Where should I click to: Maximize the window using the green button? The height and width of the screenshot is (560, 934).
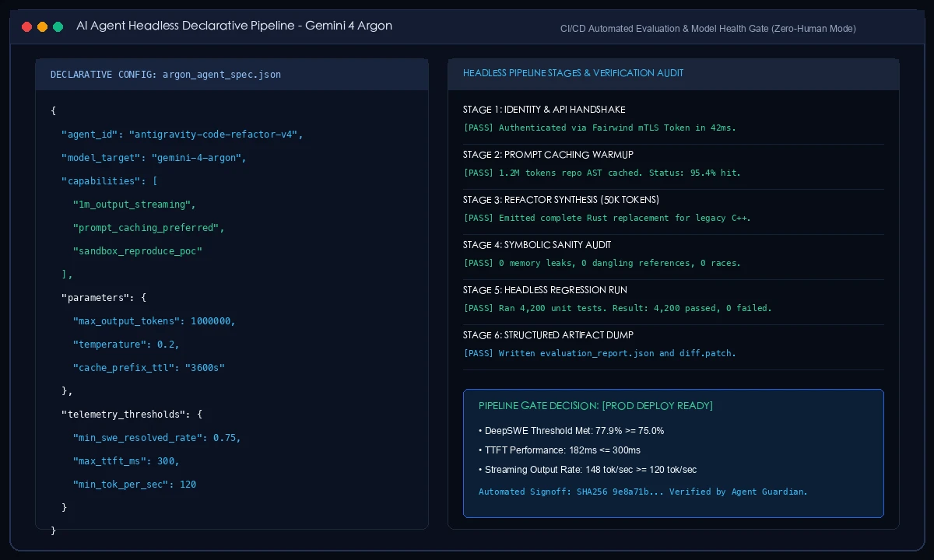(58, 26)
